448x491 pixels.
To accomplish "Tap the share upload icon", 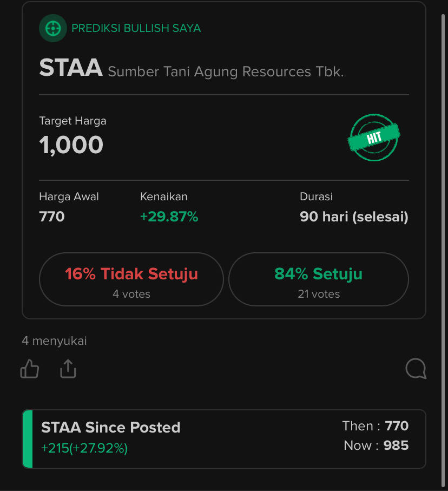I will [x=68, y=369].
